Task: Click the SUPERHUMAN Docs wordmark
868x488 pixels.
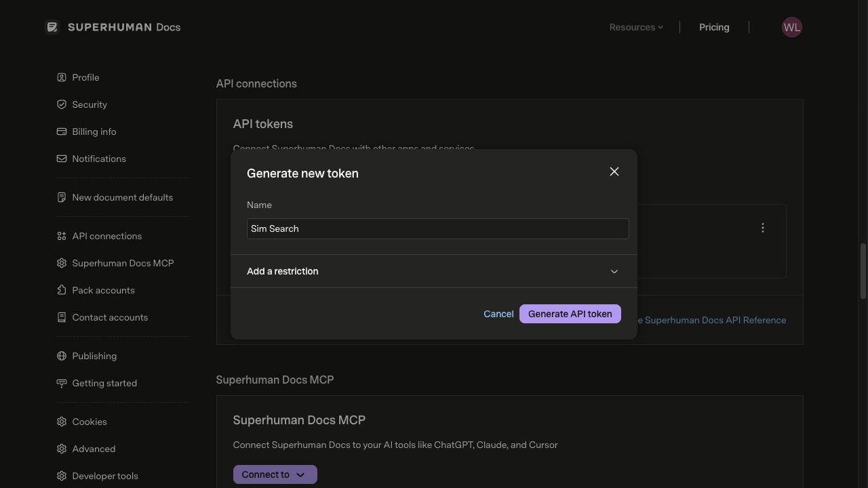Action: (x=124, y=27)
